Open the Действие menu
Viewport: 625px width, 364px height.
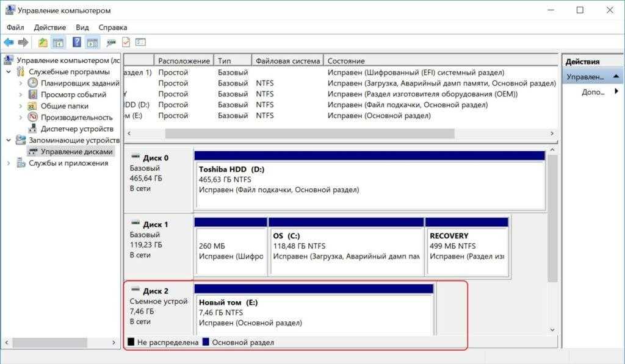click(50, 27)
